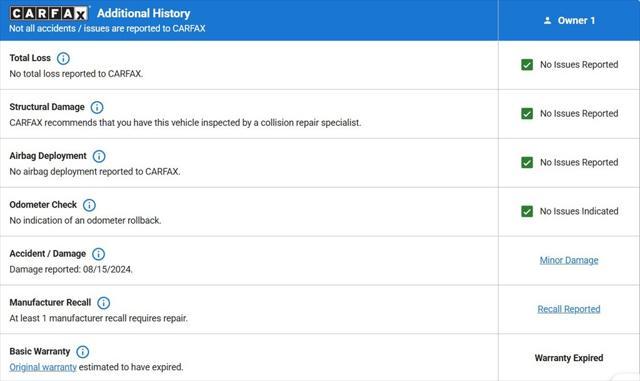Open the Manufacturer Recall info icon
This screenshot has height=381, width=640.
(104, 303)
